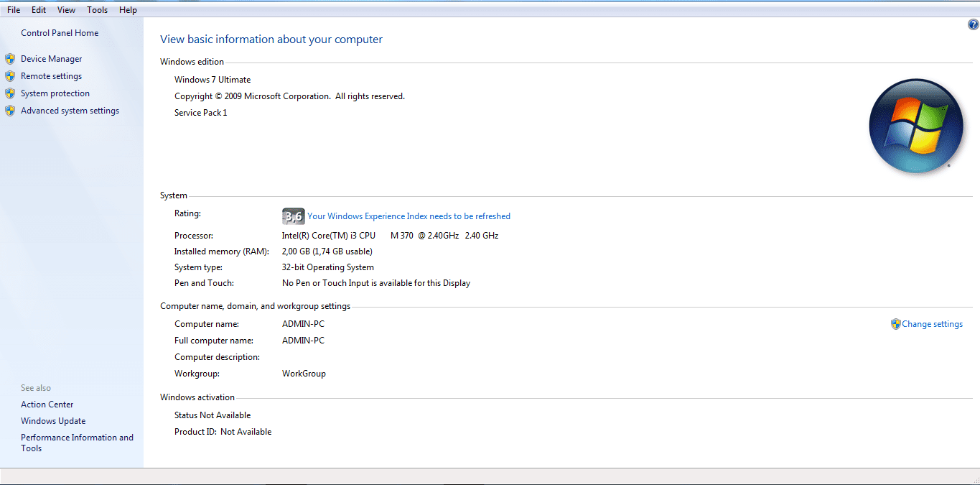Screen dimensions: 980x485
Task: Open Performance Information and Tools link
Action: (x=77, y=443)
